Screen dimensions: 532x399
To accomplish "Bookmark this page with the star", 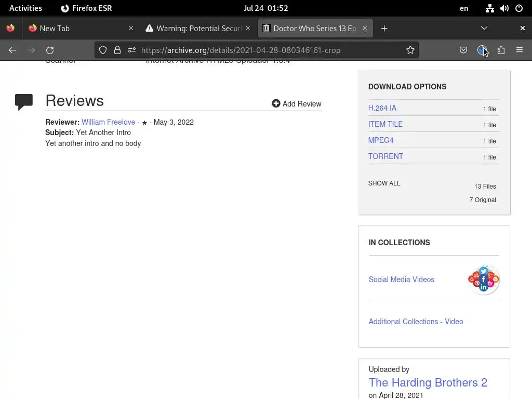I will pos(410,50).
